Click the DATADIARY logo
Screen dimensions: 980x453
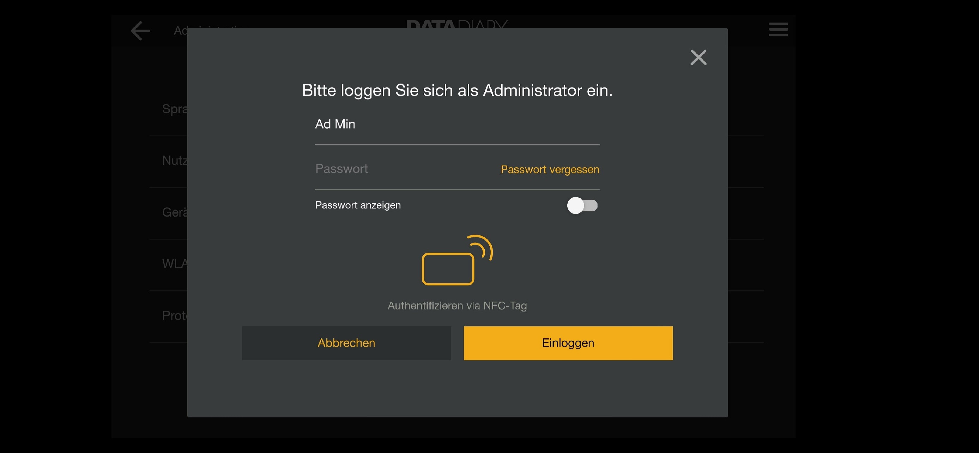pyautogui.click(x=457, y=24)
